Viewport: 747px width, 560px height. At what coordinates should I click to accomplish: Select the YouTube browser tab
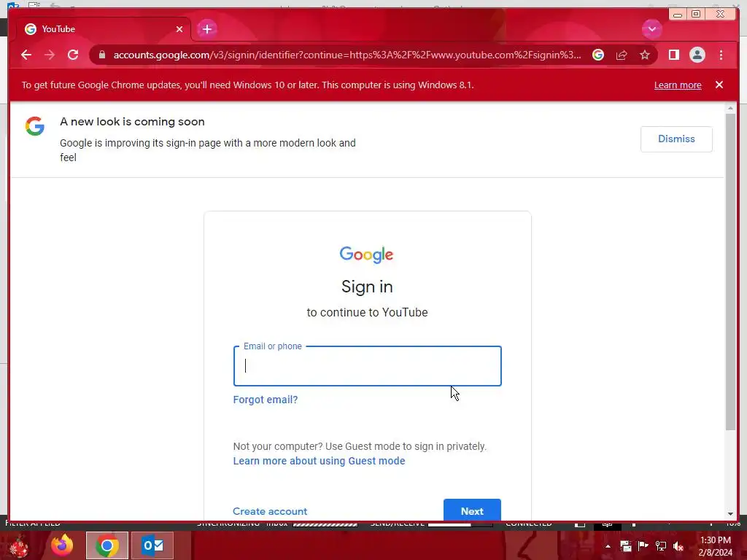click(104, 29)
